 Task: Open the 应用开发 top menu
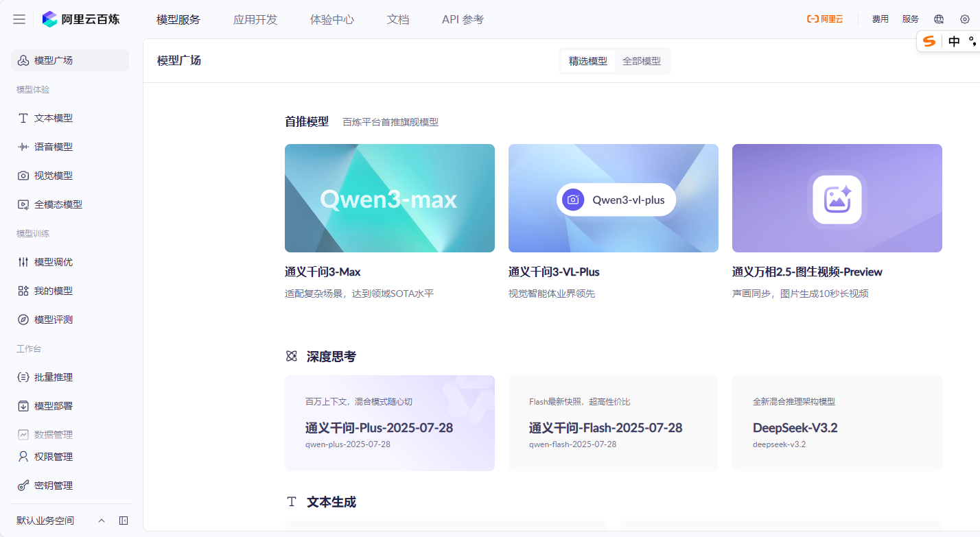[x=255, y=19]
